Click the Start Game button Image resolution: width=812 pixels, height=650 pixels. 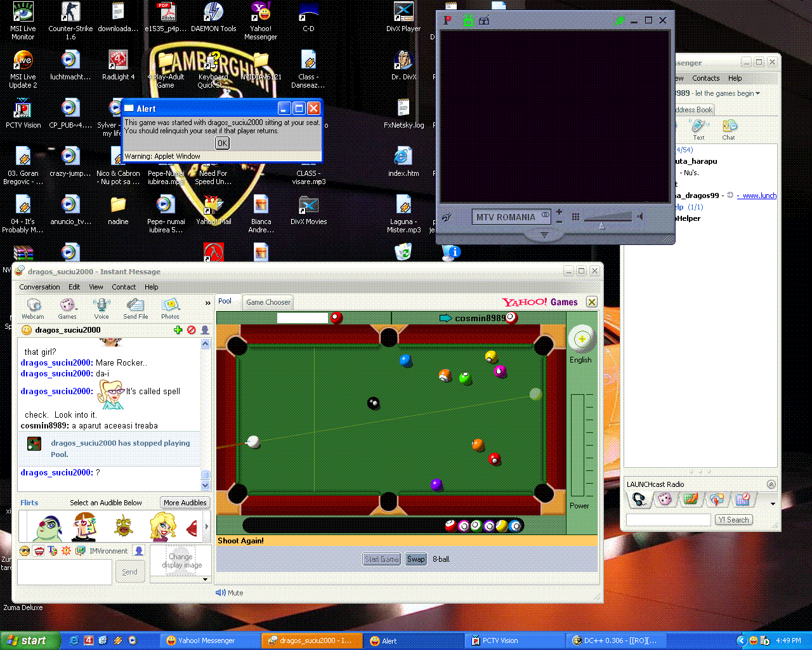click(x=381, y=559)
